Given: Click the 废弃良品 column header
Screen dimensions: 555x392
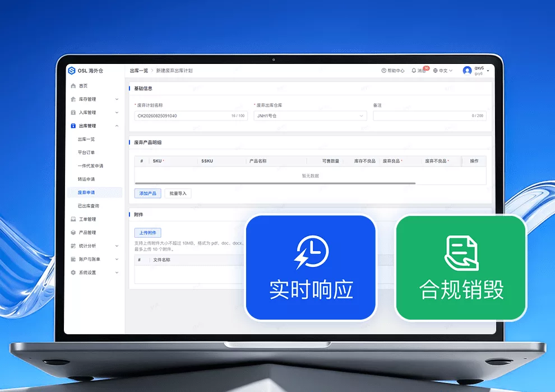Looking at the screenshot, I should tap(391, 161).
